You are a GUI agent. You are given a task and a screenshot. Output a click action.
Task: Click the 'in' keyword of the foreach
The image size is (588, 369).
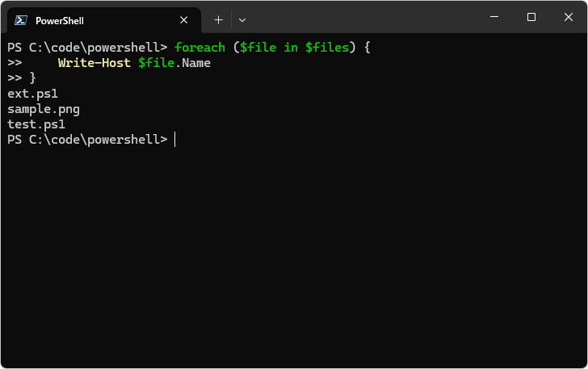[x=291, y=48]
